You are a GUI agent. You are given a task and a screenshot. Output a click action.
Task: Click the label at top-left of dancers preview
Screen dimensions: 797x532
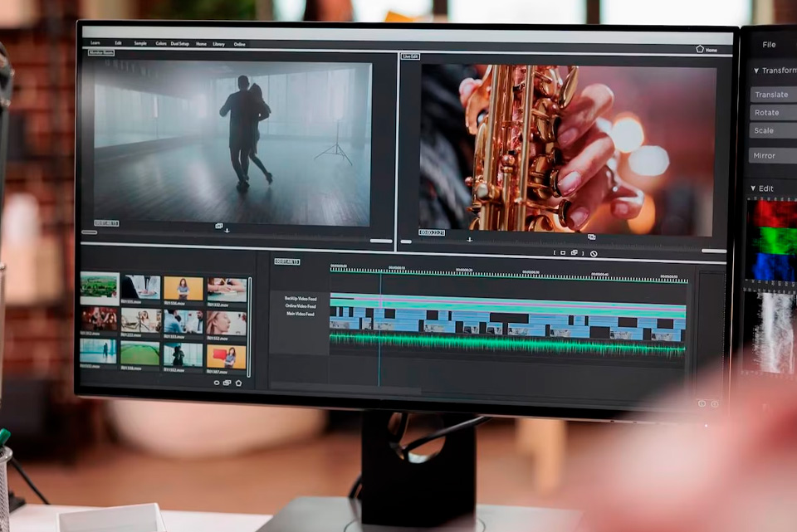tap(101, 53)
